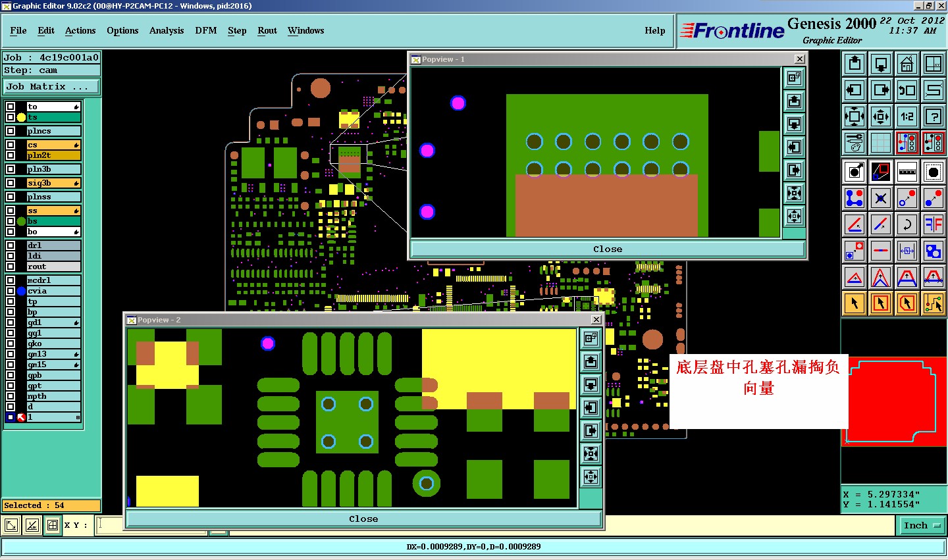Click the top icon in Popview 1 sidebar
948x560 pixels.
(794, 78)
